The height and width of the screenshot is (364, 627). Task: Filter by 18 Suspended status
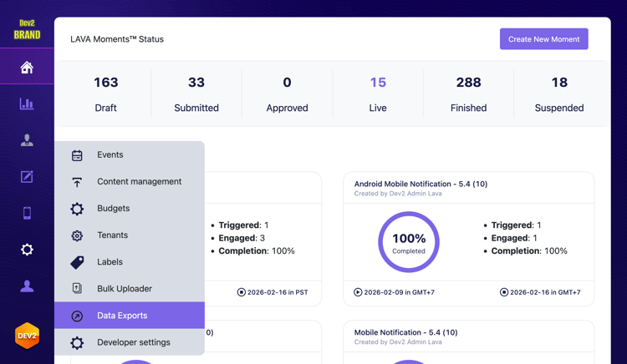tap(559, 94)
